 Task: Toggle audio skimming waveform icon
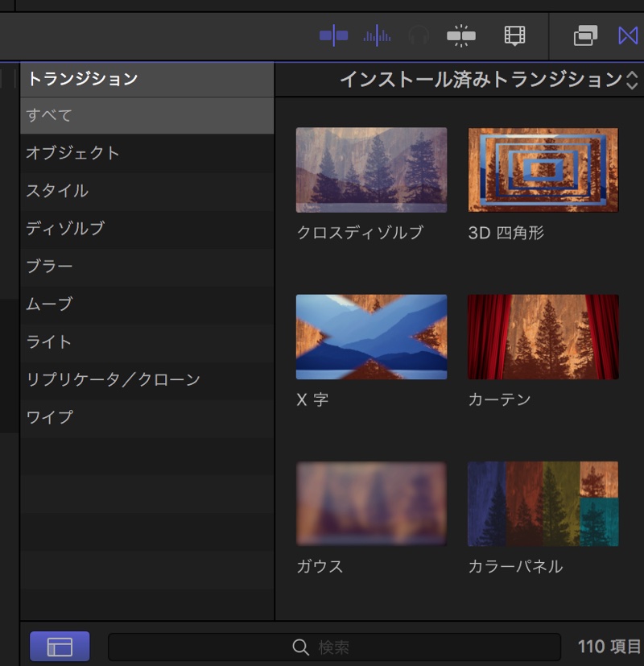tap(377, 36)
